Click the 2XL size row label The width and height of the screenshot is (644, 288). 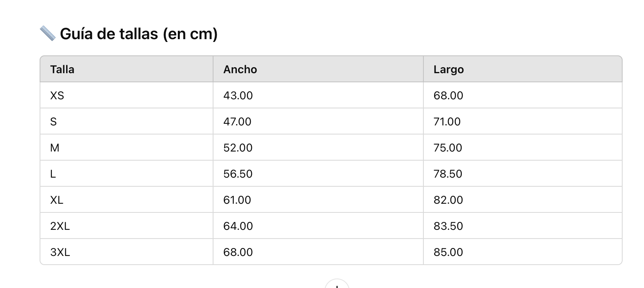60,226
